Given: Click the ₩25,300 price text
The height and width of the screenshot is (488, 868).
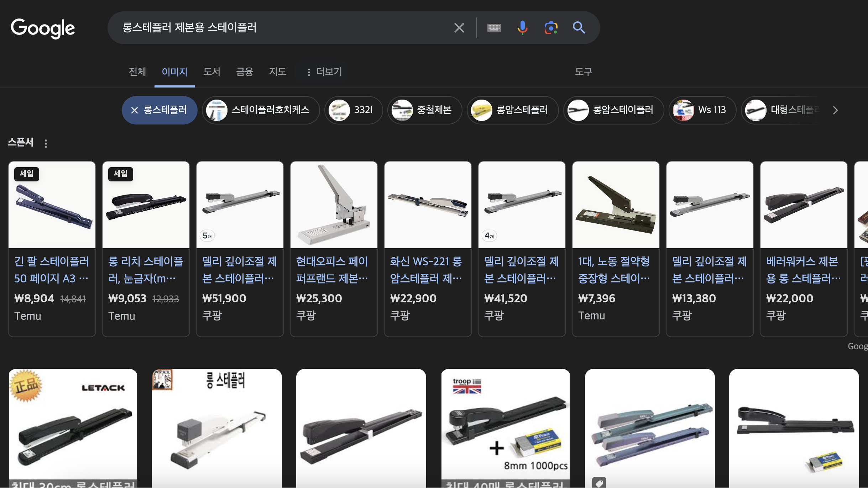Looking at the screenshot, I should (319, 298).
